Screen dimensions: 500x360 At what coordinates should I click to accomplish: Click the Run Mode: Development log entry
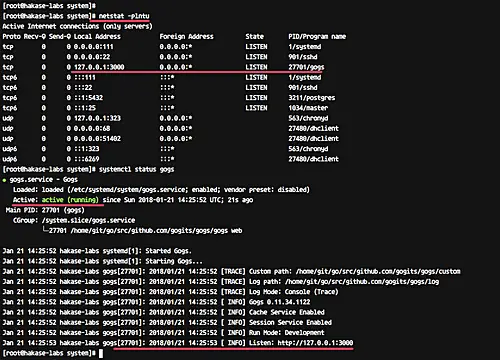point(287,333)
